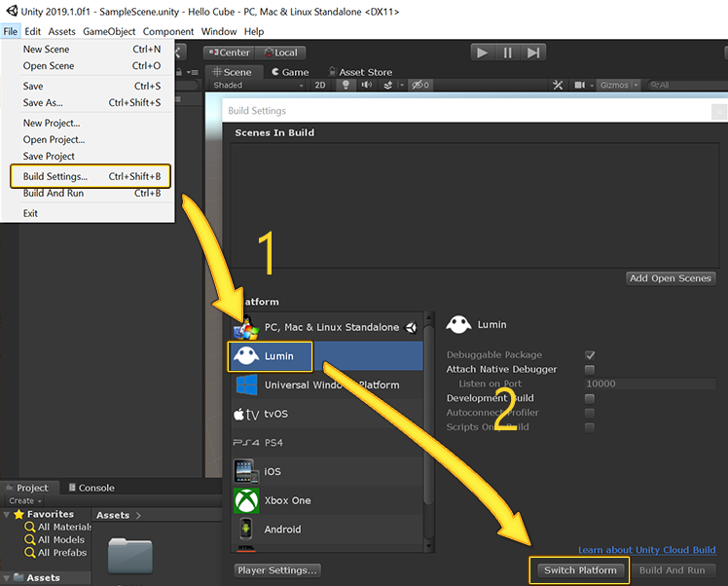This screenshot has height=586, width=728.
Task: Select All Prefabs favorite search
Action: coord(56,553)
